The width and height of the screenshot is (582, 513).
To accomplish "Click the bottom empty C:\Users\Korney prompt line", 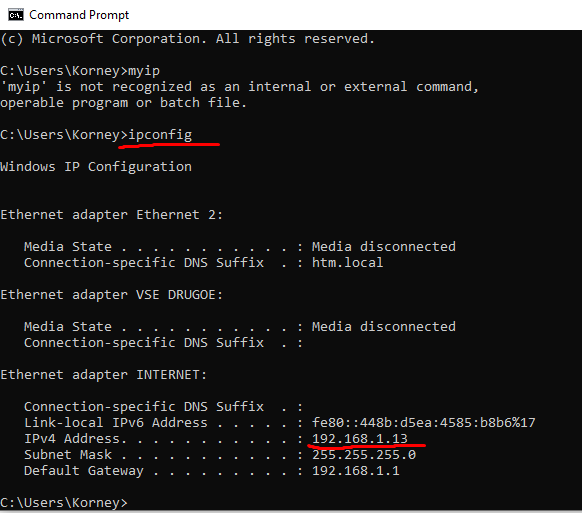I will (64, 503).
